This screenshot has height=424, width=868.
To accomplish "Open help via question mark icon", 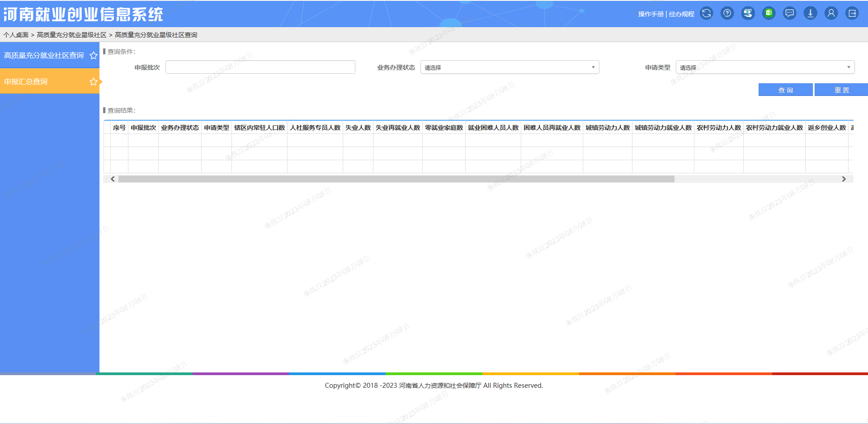I will click(727, 14).
